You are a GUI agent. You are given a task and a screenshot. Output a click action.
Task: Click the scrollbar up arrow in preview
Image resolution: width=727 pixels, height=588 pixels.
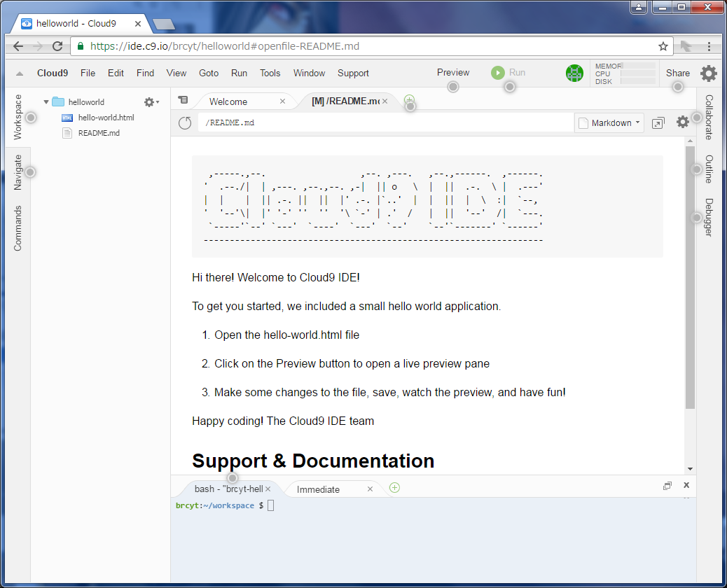click(690, 141)
